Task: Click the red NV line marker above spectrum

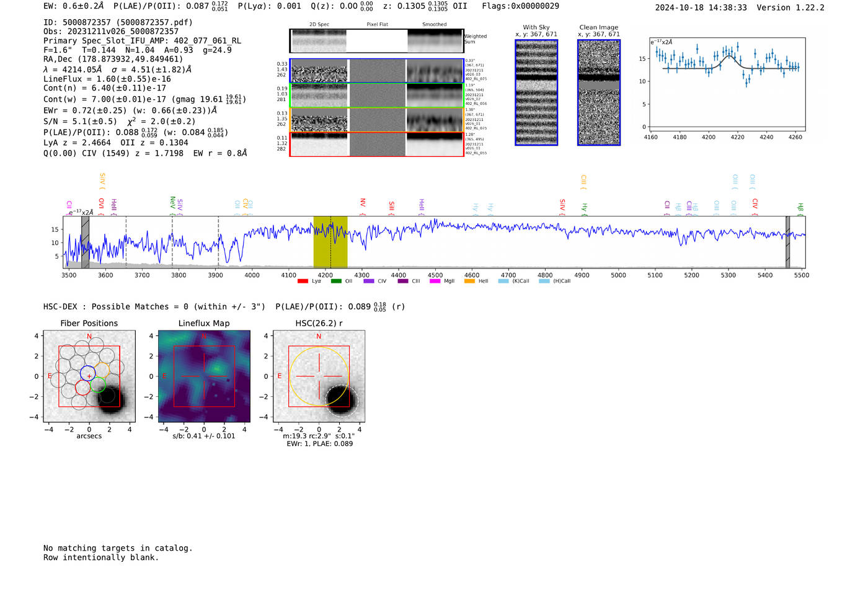Action: pyautogui.click(x=363, y=203)
